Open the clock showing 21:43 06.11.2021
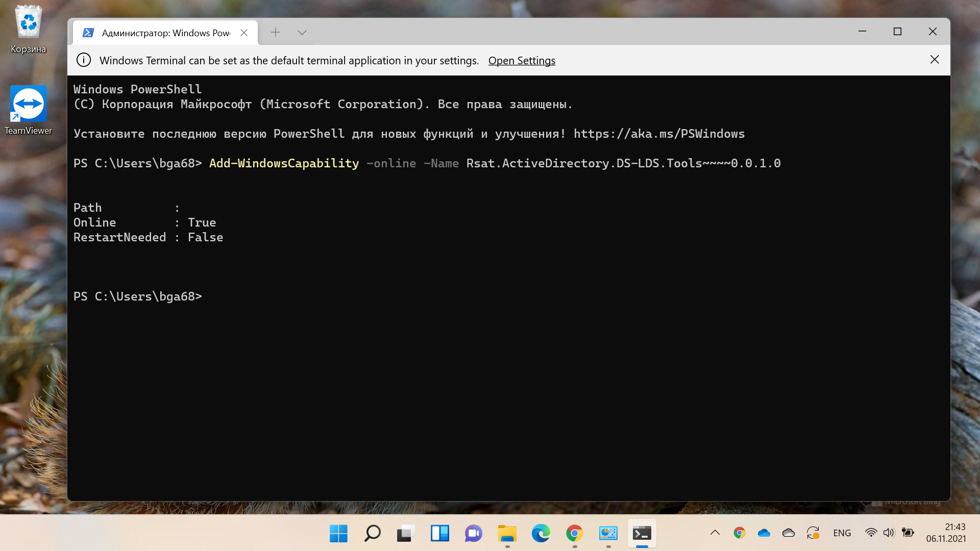The width and height of the screenshot is (980, 551). (946, 533)
